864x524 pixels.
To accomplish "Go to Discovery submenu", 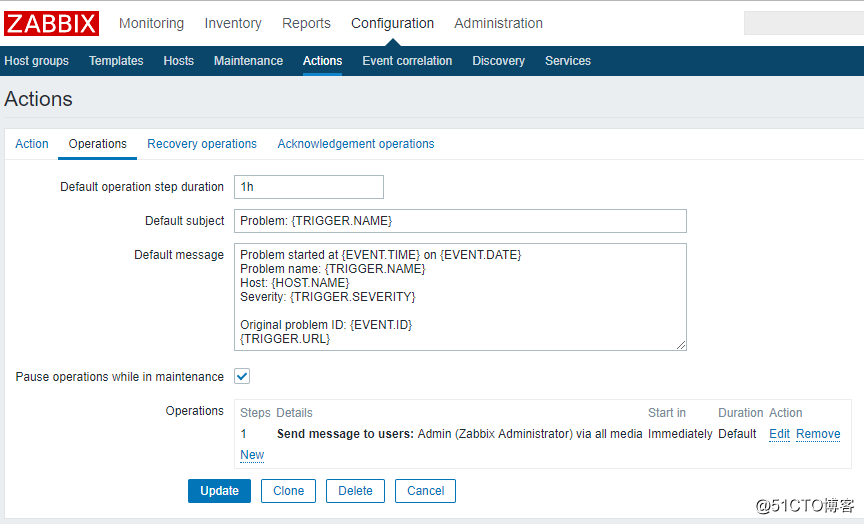I will click(x=499, y=61).
